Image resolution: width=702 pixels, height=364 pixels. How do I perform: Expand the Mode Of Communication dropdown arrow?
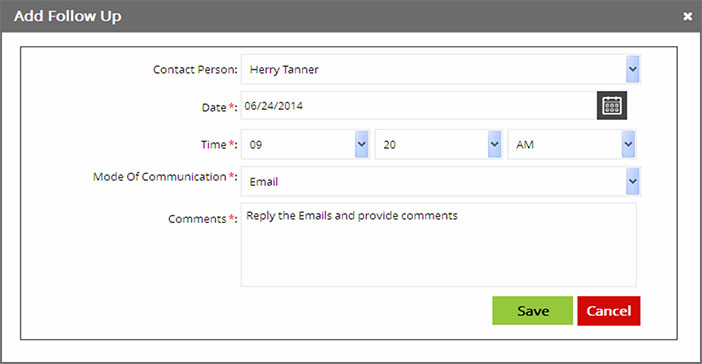[x=632, y=181]
